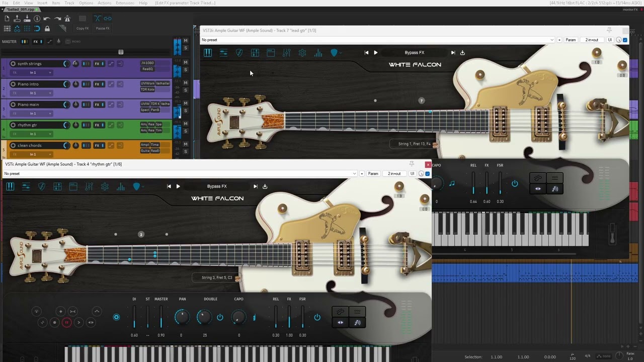Click the spectrum bars icon in the lead gtr plugin

point(318,53)
